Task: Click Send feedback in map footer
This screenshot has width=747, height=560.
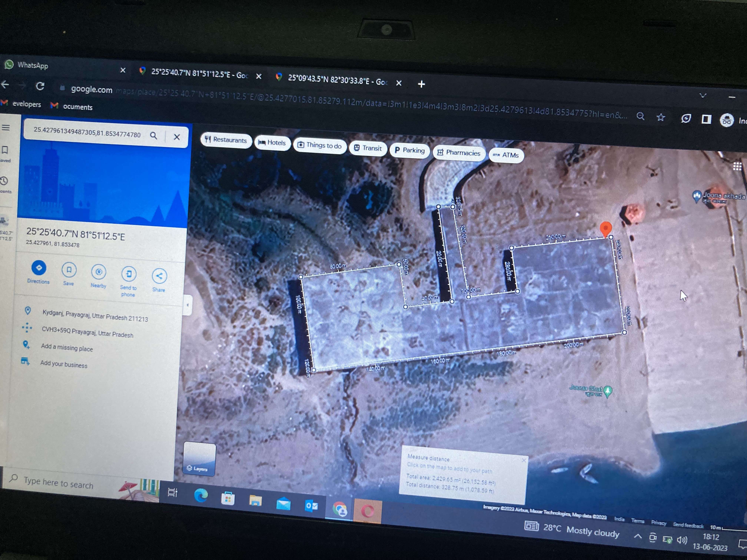Action: [688, 525]
